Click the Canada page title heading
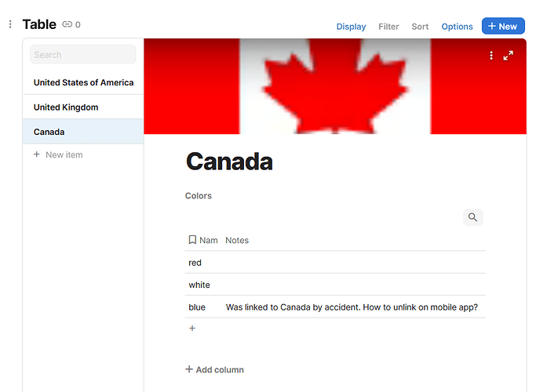The image size is (536, 392). pyautogui.click(x=229, y=162)
